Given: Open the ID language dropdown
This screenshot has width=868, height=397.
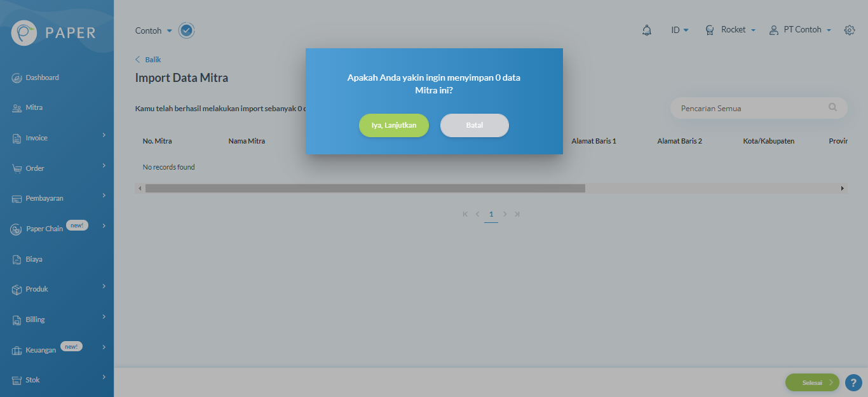Looking at the screenshot, I should [679, 30].
